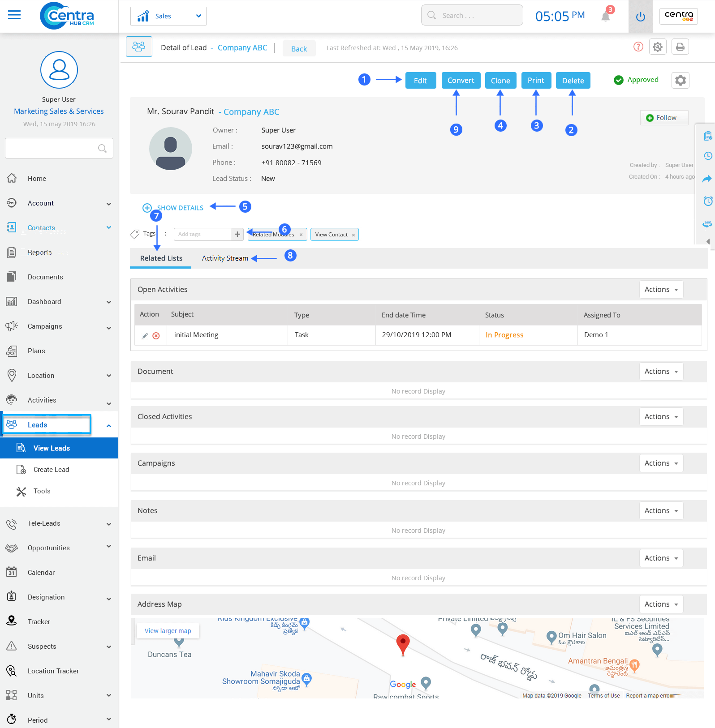Viewport: 715px width, 728px height.
Task: Open the hamburger menu icon
Action: [14, 15]
